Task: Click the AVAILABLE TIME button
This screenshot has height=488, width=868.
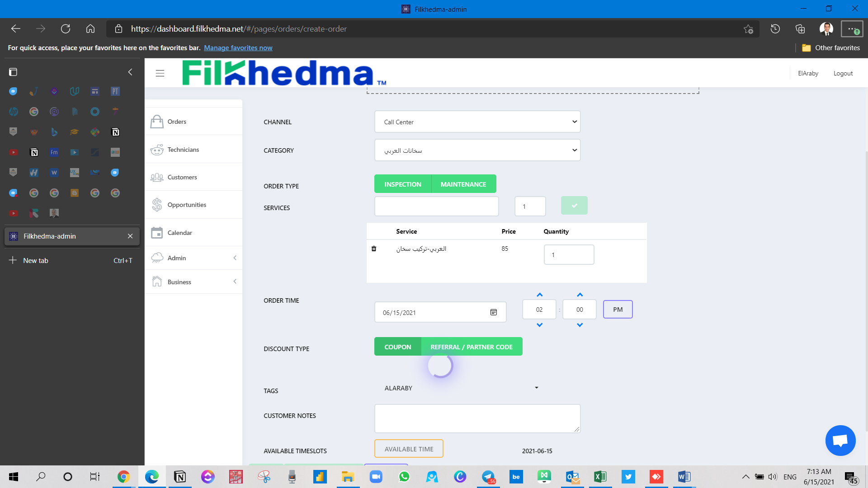Action: (x=409, y=449)
